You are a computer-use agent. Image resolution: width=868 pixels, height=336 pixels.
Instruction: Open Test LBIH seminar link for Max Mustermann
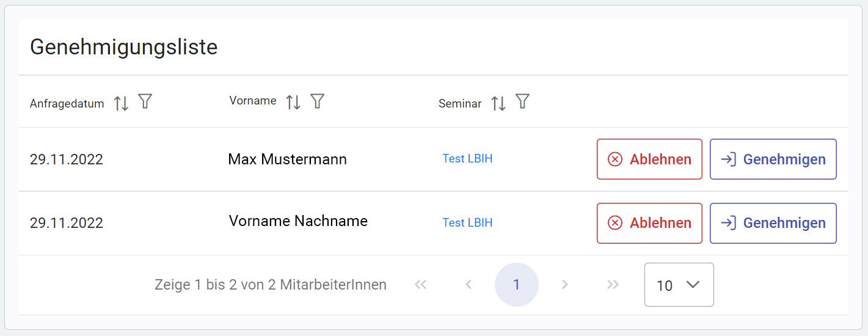(467, 159)
